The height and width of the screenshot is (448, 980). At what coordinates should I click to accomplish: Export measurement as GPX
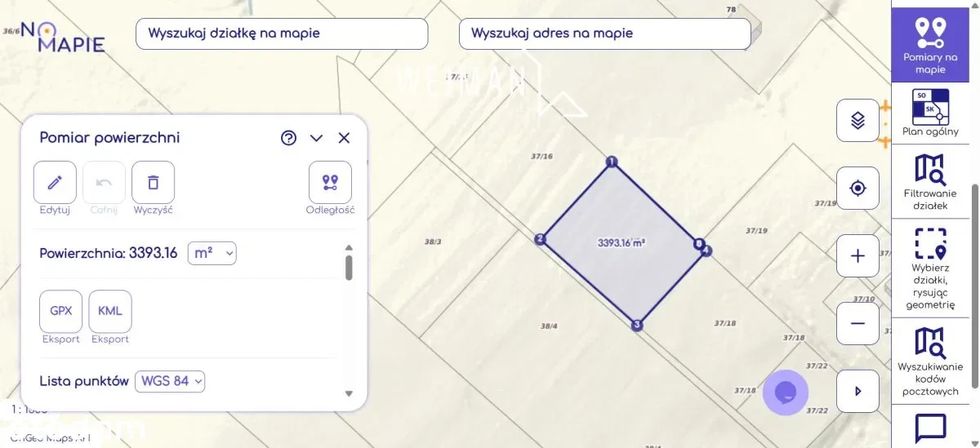tap(61, 311)
